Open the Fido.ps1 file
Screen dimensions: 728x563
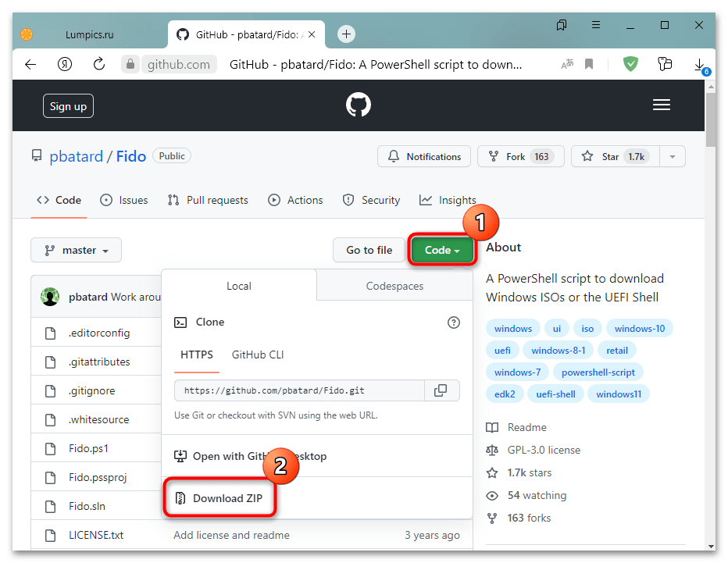click(x=88, y=448)
